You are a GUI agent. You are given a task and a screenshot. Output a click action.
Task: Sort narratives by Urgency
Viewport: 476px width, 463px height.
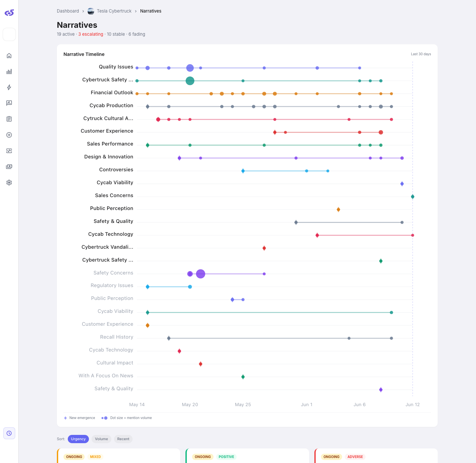78,439
